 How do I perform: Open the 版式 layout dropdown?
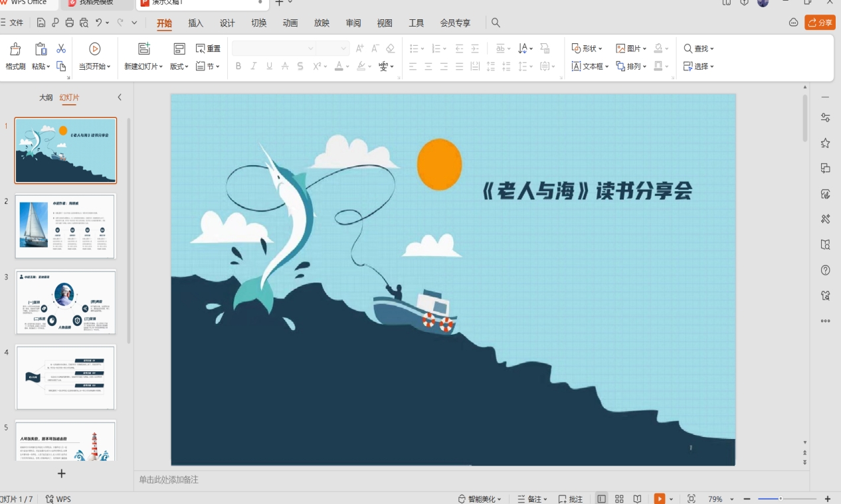(x=179, y=66)
